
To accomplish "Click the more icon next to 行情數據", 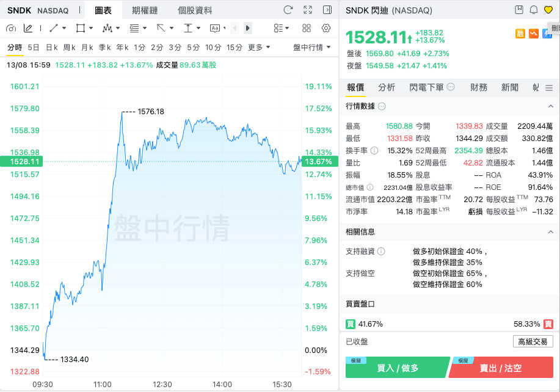I will click(382, 106).
